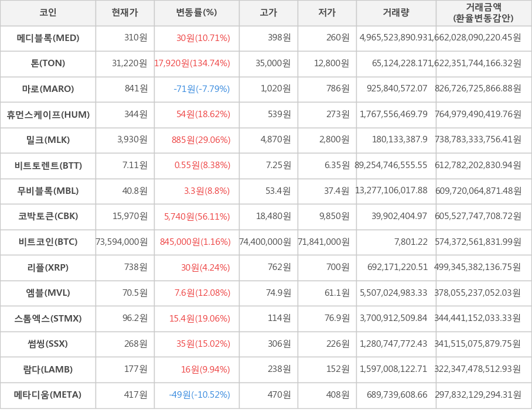Sort by 변동률(%) column header
This screenshot has width=532, height=410.
(x=196, y=13)
